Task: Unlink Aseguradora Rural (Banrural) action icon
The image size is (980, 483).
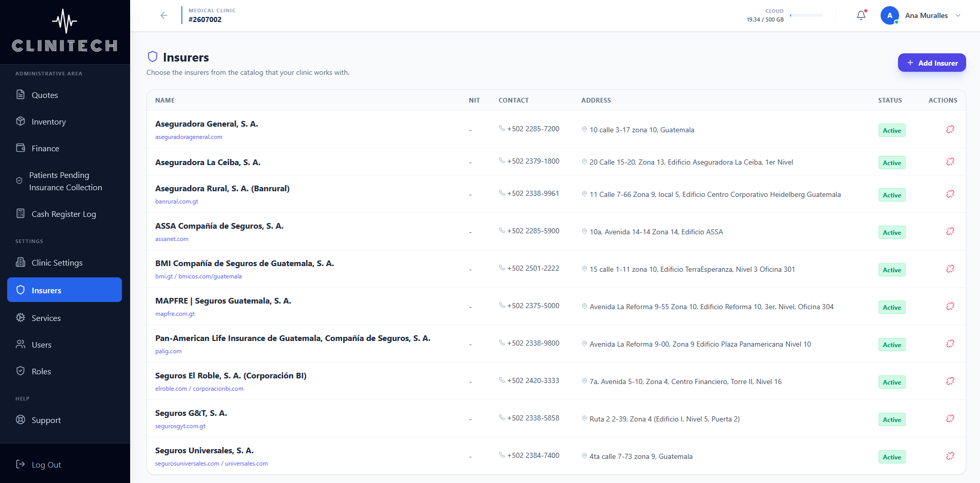Action: coord(950,194)
